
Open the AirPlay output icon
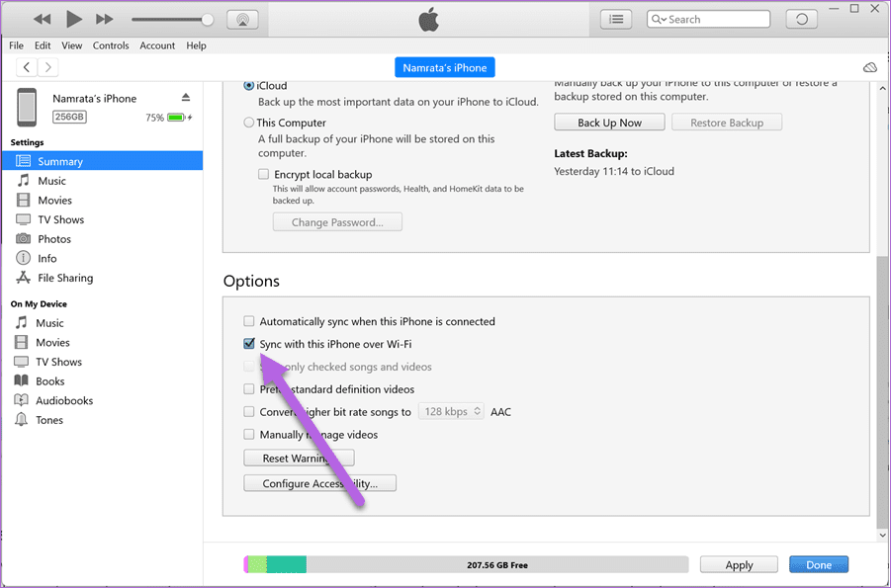pos(242,20)
